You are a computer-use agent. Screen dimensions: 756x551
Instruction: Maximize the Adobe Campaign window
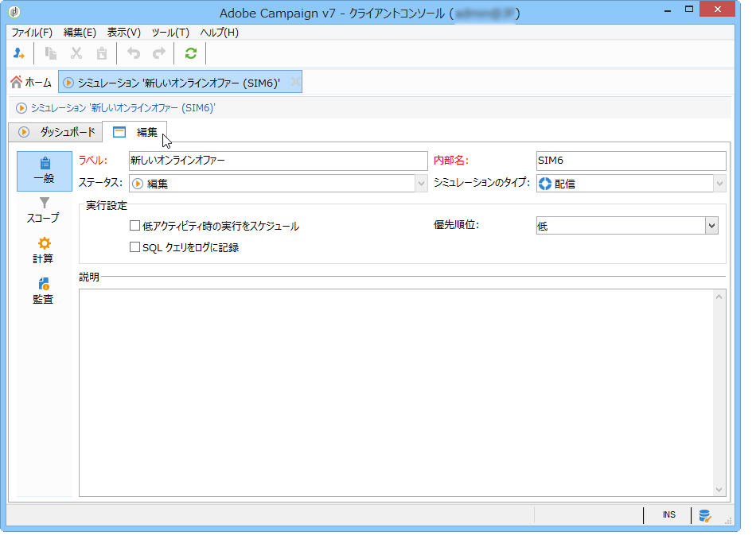(x=689, y=10)
